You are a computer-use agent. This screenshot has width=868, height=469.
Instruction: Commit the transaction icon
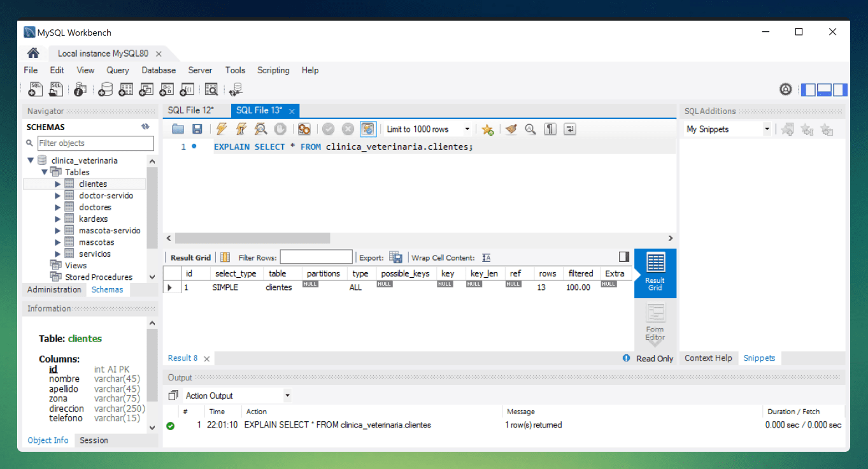(x=328, y=129)
